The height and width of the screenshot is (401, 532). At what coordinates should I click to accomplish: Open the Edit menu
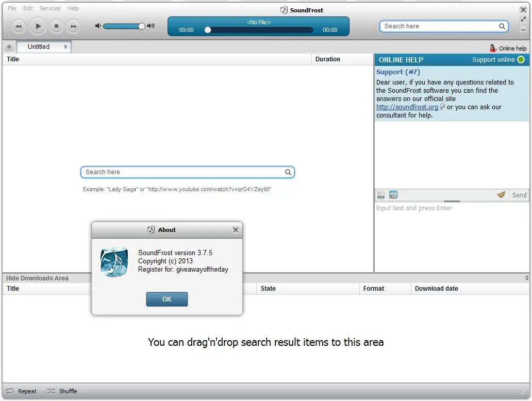coord(28,8)
